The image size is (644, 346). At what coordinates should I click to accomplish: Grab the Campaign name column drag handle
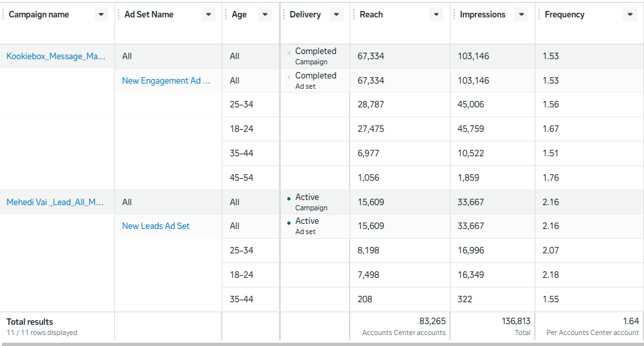coord(4,15)
